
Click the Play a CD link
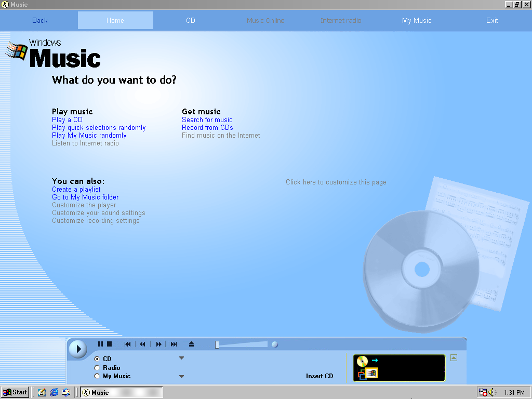(67, 120)
